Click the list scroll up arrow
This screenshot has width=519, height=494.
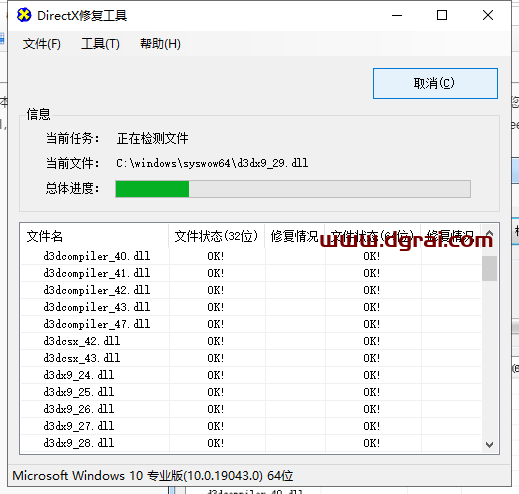point(489,233)
